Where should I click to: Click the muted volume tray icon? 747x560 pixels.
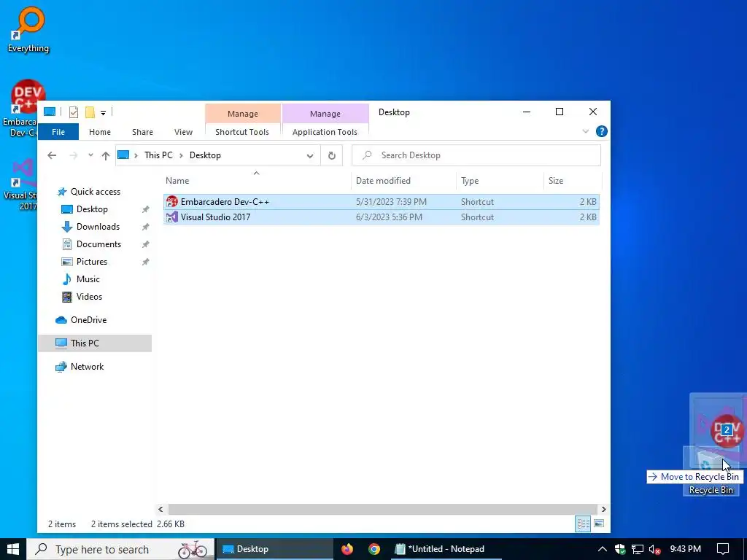coord(654,550)
